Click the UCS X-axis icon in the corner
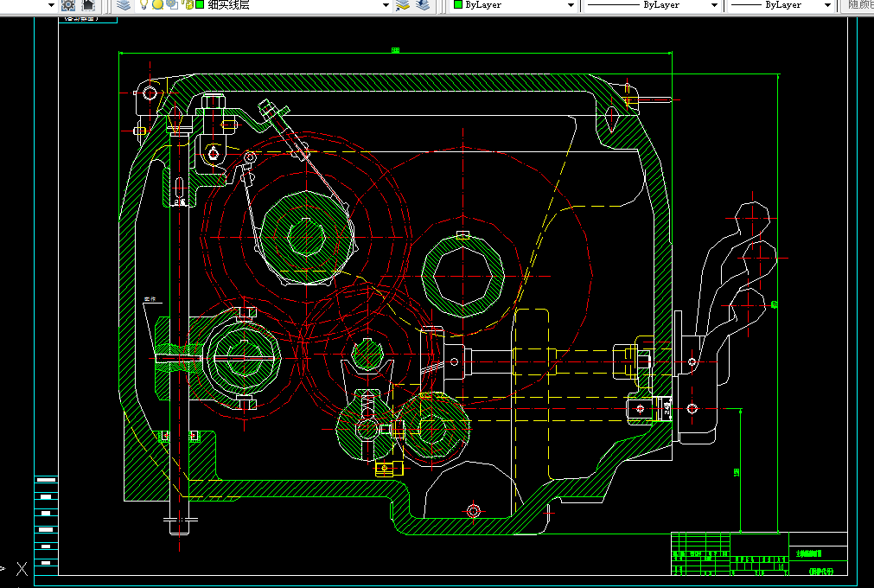This screenshot has width=874, height=588. [x=22, y=569]
